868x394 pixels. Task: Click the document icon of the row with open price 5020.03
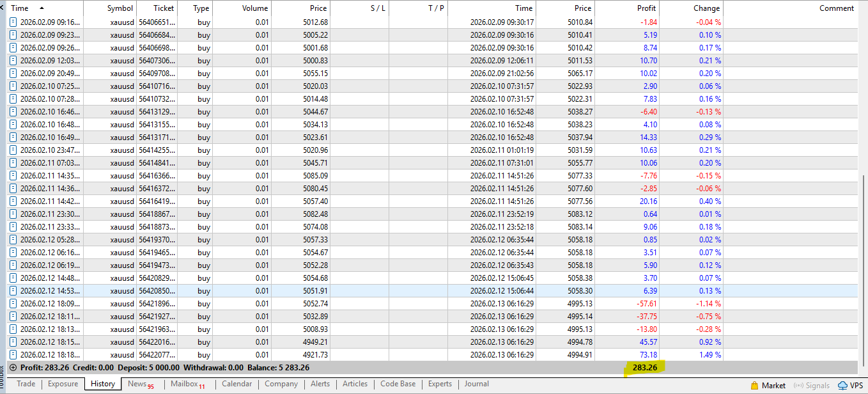[13, 86]
